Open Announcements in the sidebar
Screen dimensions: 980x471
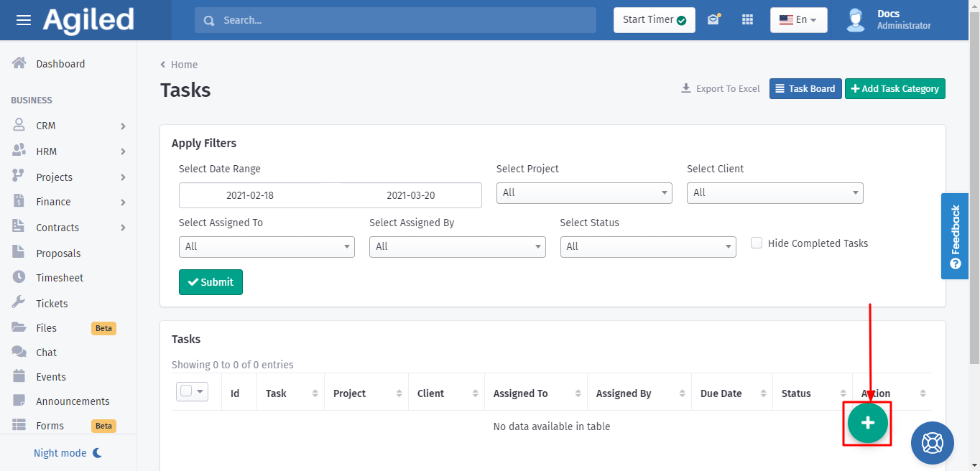click(x=73, y=401)
